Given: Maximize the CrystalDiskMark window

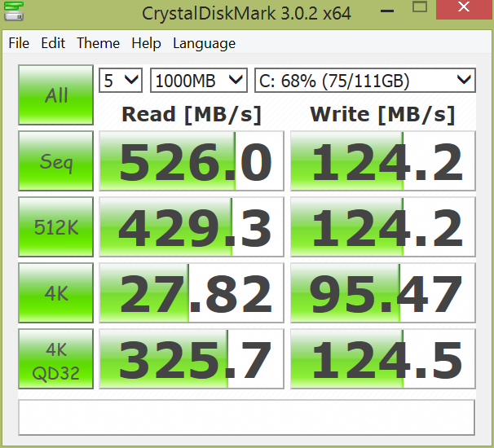Looking at the screenshot, I should tap(420, 7).
